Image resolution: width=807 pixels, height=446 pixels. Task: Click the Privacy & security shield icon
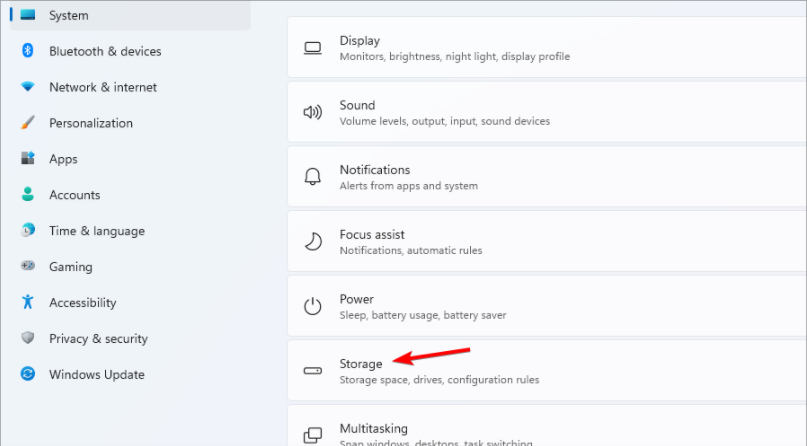(x=28, y=339)
